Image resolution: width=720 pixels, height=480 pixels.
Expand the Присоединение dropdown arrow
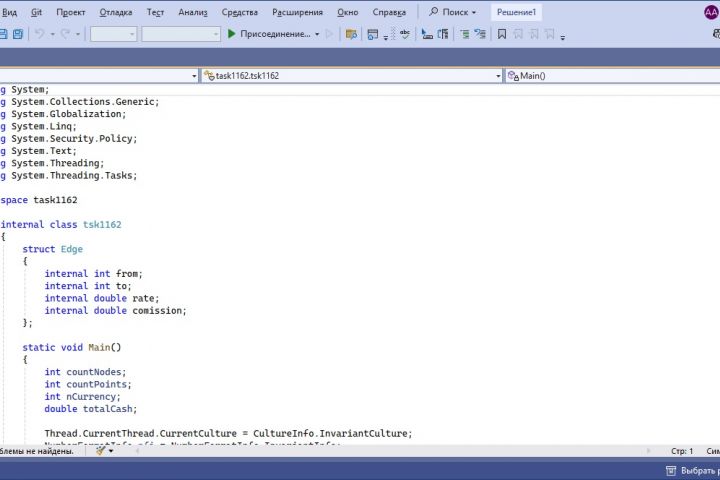[x=317, y=34]
